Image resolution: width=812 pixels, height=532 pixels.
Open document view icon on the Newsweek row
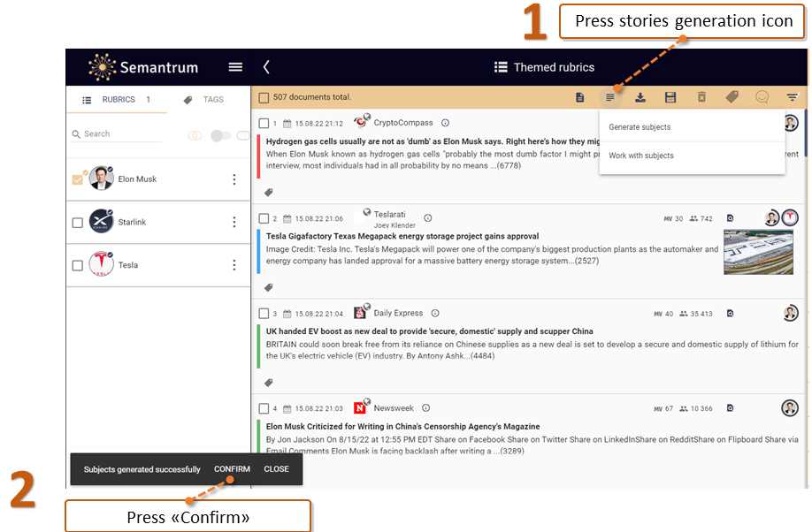pos(730,408)
